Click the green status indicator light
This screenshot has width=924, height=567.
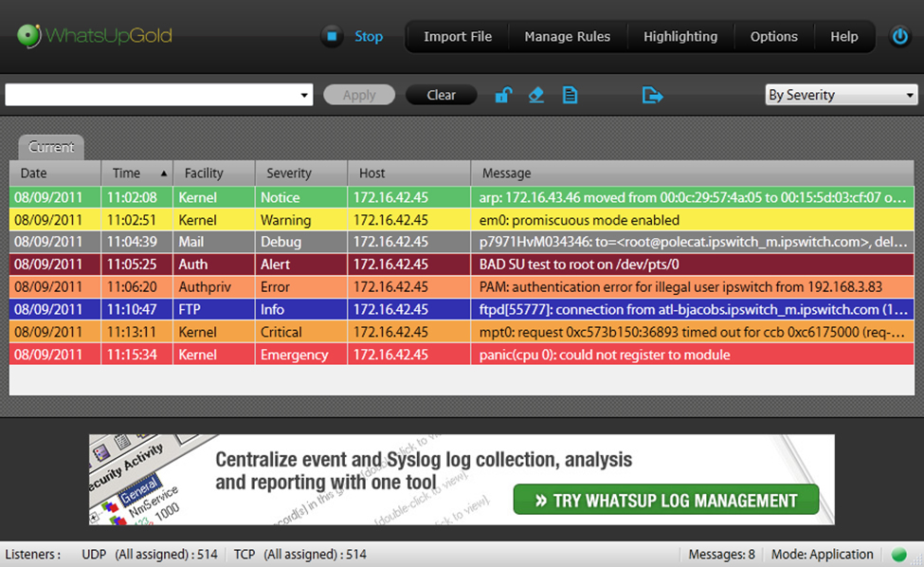coord(899,554)
